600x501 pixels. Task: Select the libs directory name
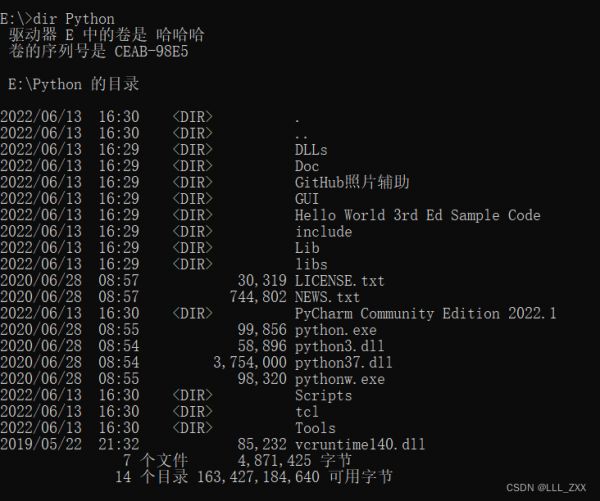pos(311,264)
